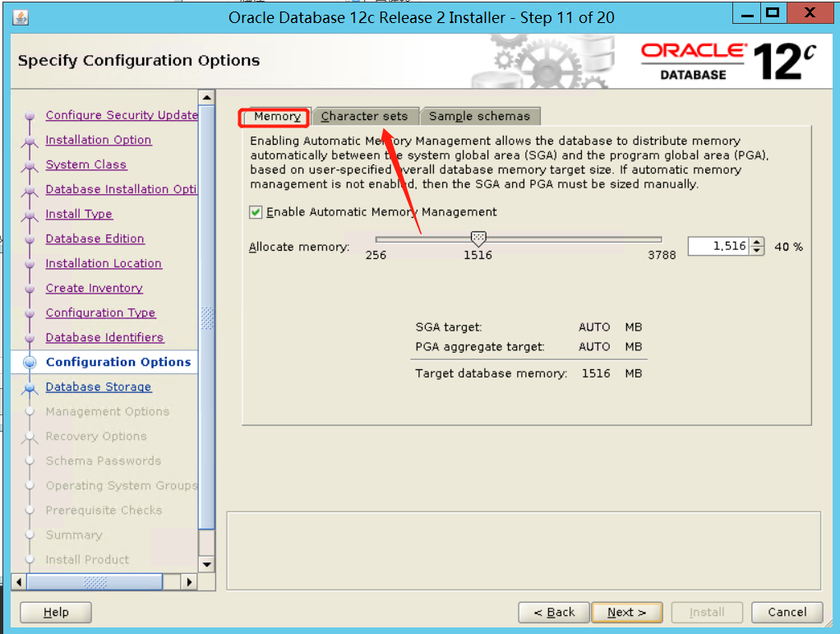Click the 'SGA target:' label
Viewport: 840px width, 634px height.
click(449, 327)
